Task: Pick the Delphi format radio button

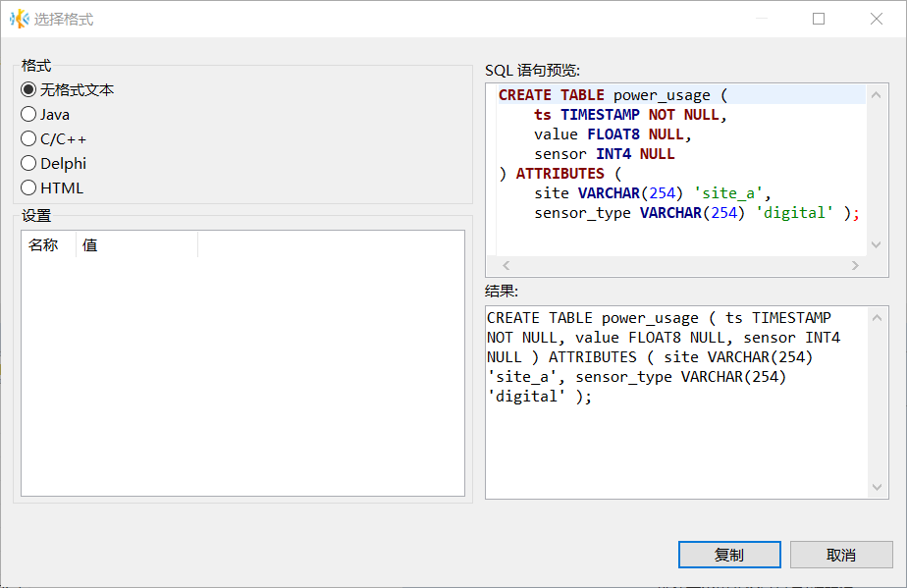Action: point(28,163)
